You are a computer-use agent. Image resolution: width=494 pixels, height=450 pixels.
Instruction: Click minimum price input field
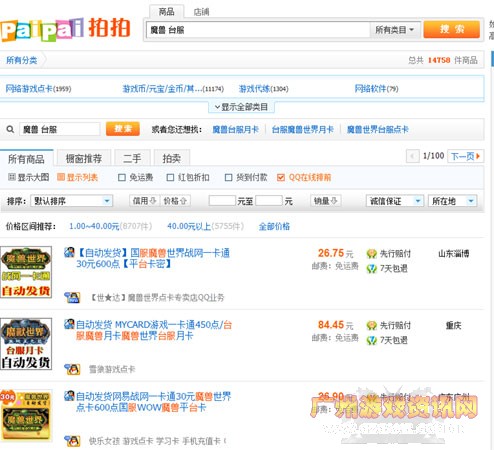pyautogui.click(x=222, y=201)
